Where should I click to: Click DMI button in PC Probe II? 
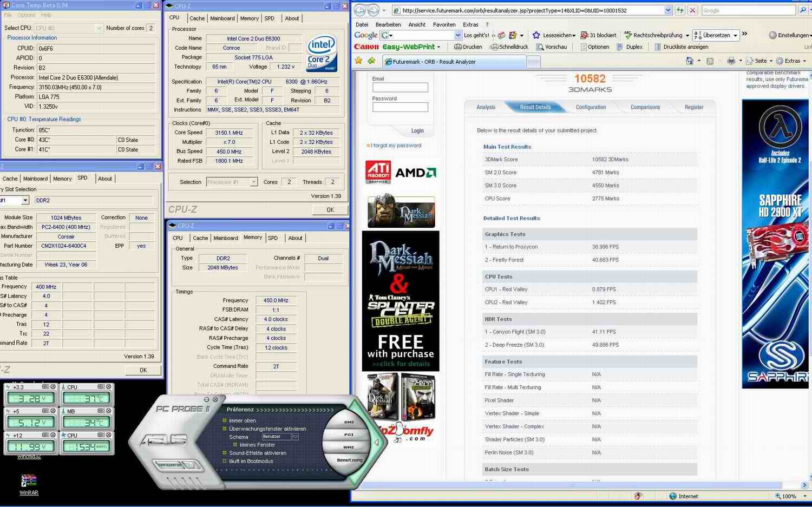349,422
